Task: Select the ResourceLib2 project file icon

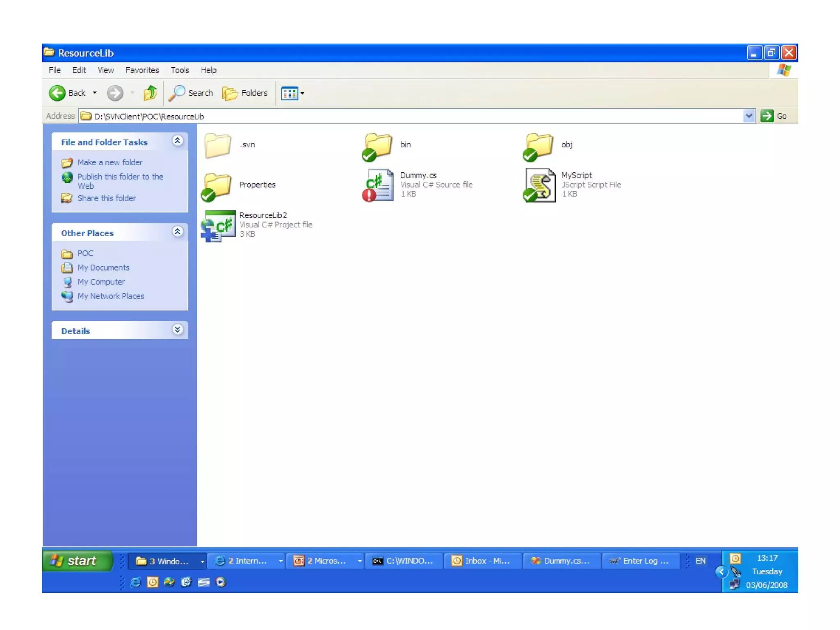Action: click(x=219, y=225)
